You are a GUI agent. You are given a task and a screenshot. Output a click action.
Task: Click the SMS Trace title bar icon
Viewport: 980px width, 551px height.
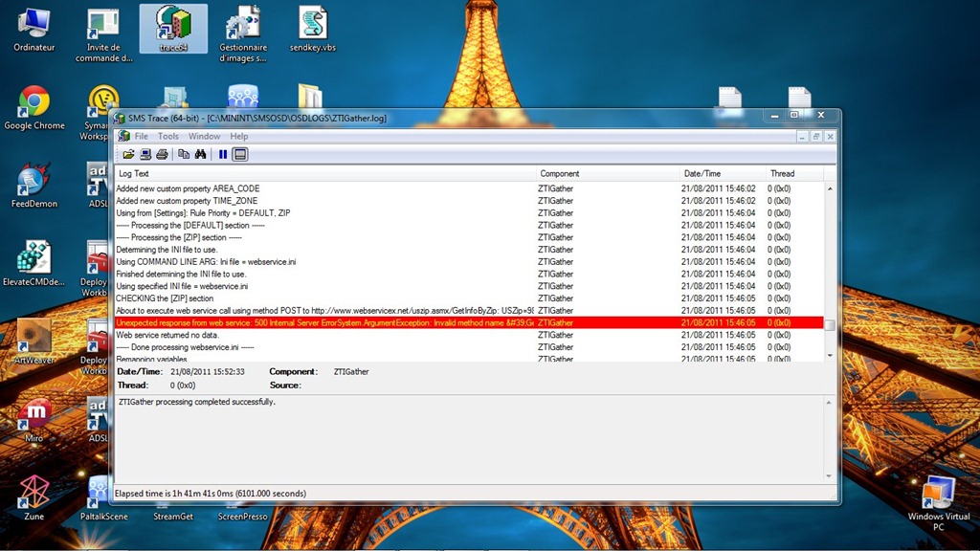pyautogui.click(x=120, y=118)
